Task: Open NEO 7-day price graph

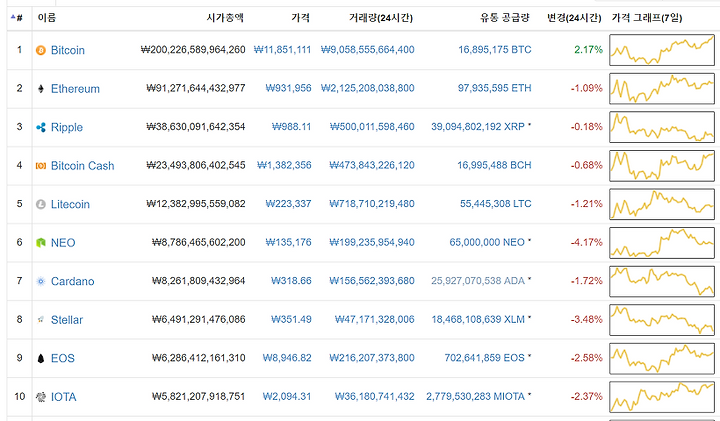Action: (x=662, y=243)
